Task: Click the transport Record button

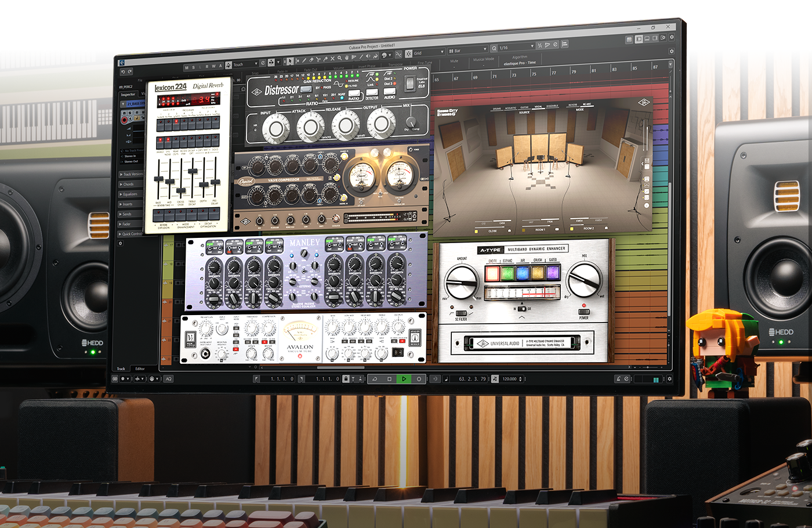Action: [x=419, y=379]
